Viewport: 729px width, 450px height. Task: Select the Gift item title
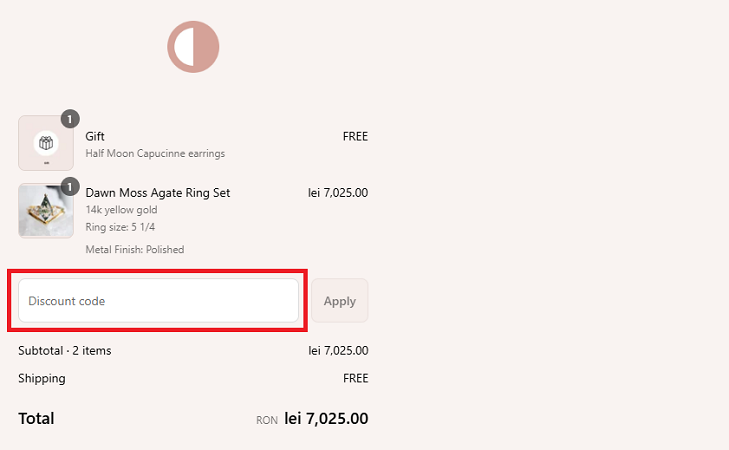(x=95, y=136)
